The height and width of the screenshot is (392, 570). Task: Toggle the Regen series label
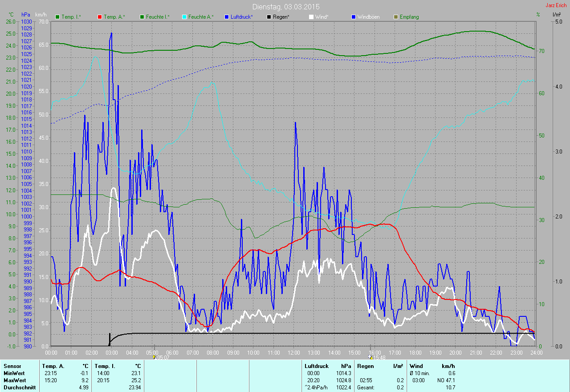coord(281,17)
